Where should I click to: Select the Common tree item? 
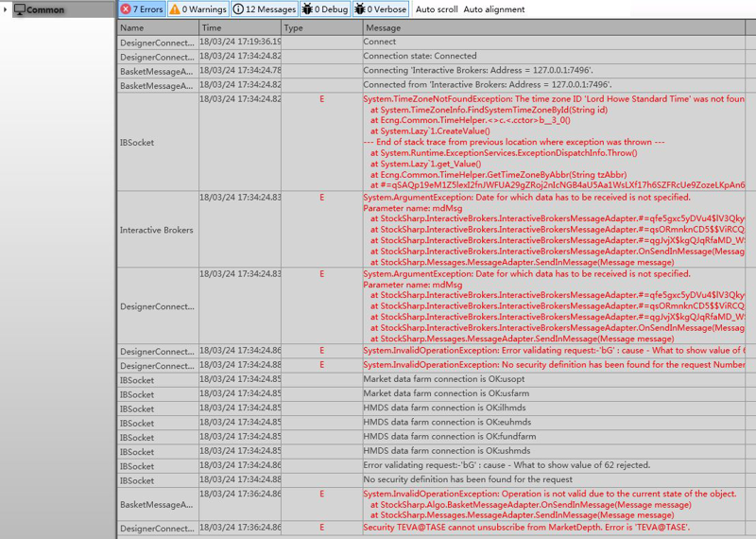45,10
